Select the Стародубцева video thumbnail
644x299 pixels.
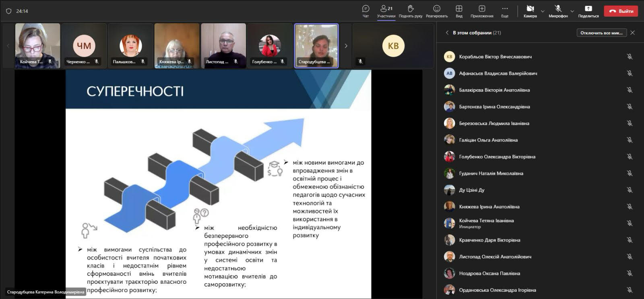point(316,46)
